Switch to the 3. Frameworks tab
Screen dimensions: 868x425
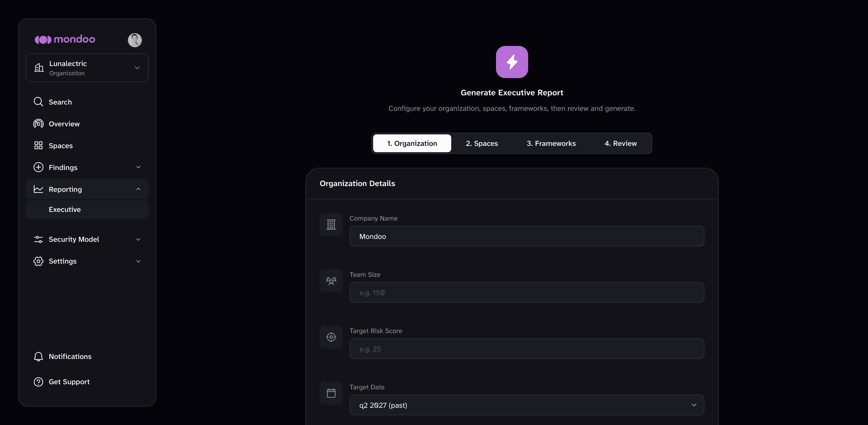pos(551,144)
